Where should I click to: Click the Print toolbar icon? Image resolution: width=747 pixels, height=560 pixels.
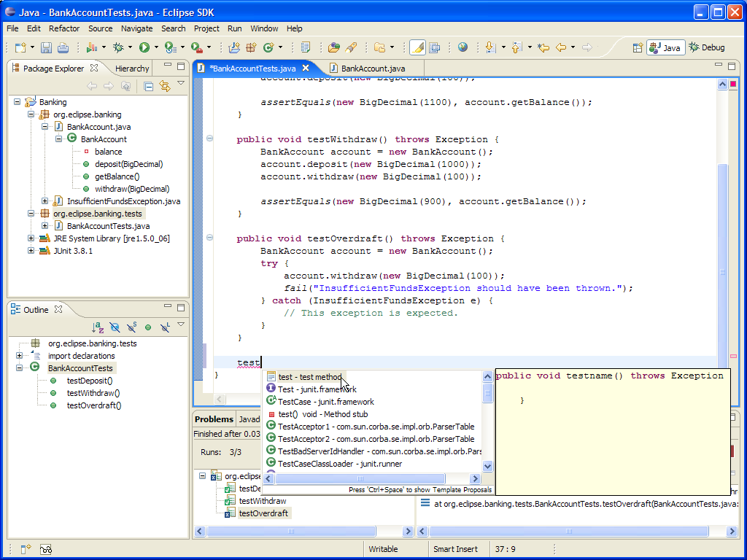(63, 47)
